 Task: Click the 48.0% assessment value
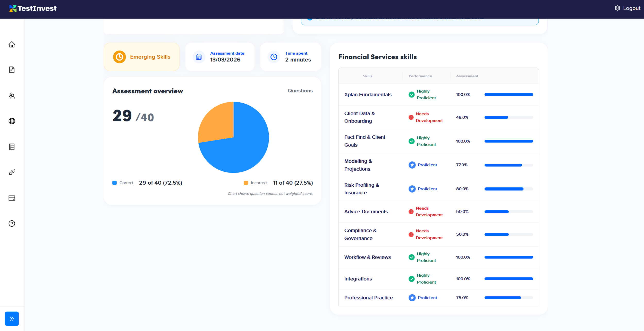pyautogui.click(x=462, y=117)
